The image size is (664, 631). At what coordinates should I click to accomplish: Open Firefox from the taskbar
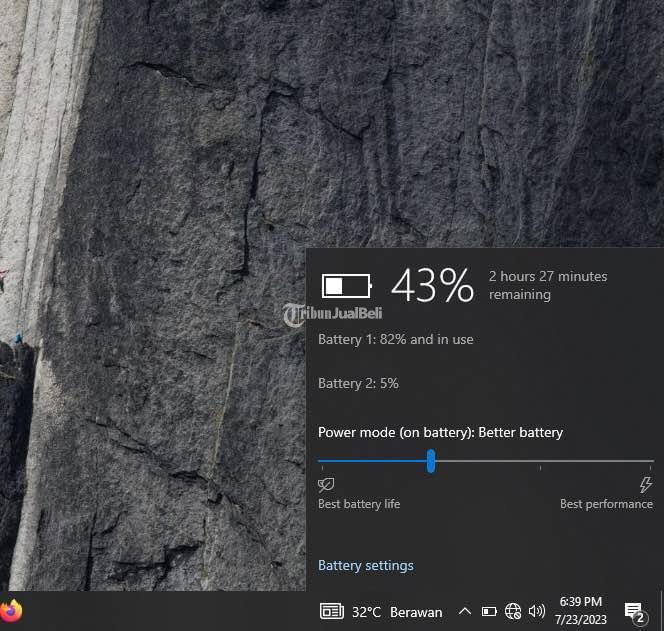[11, 610]
